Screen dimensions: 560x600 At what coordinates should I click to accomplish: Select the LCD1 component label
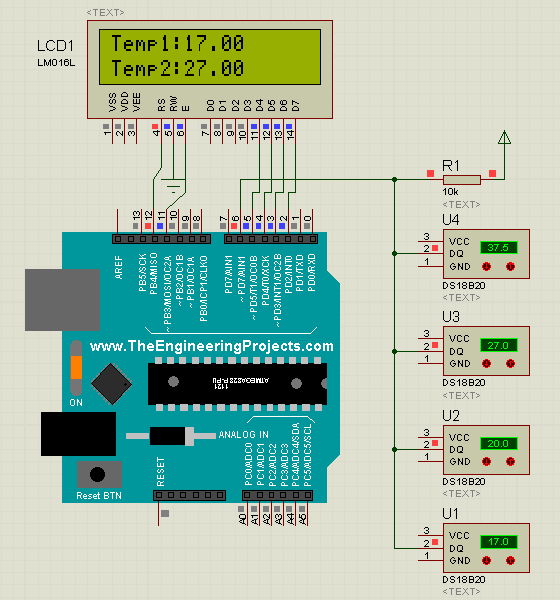56,46
